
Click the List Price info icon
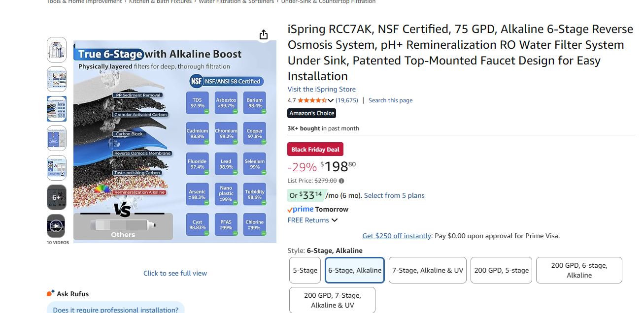tap(341, 181)
